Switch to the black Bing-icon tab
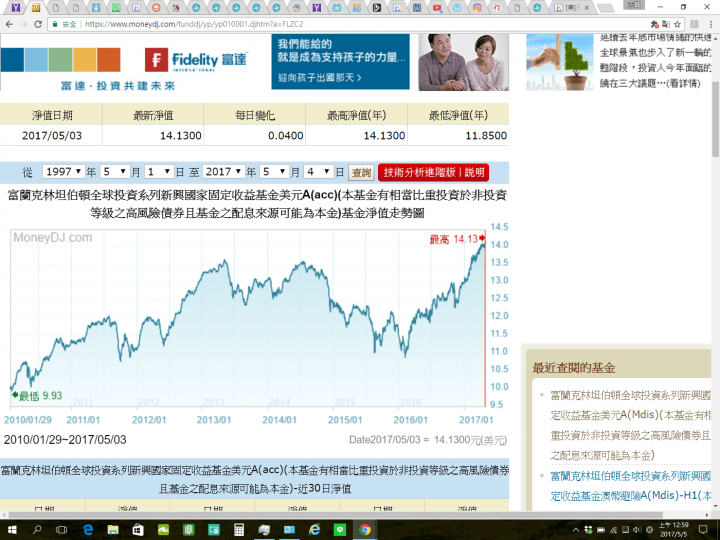The width and height of the screenshot is (720, 540). coord(377,7)
